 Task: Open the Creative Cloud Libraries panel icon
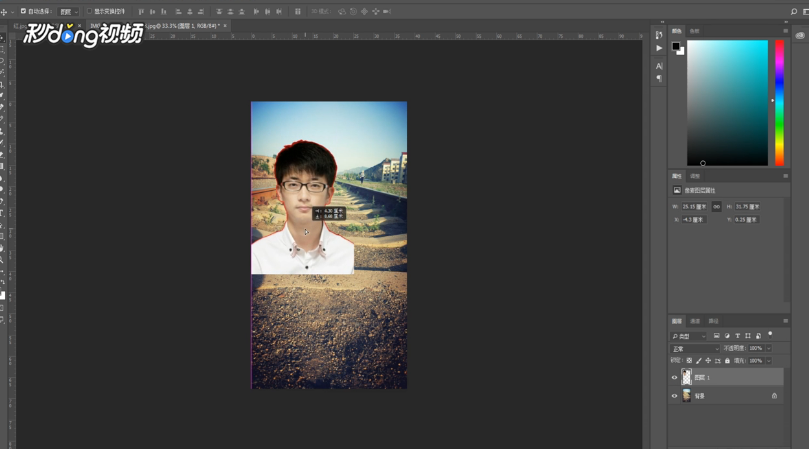[800, 36]
